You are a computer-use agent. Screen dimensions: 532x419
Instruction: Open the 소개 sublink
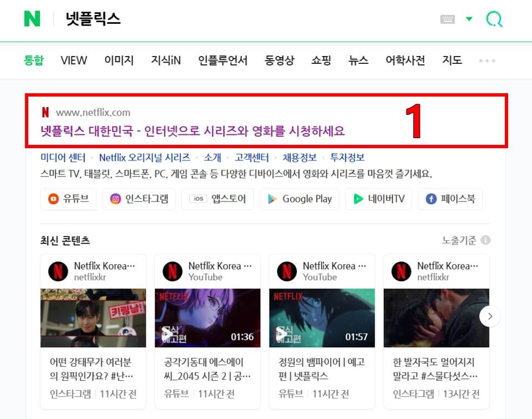pos(212,158)
